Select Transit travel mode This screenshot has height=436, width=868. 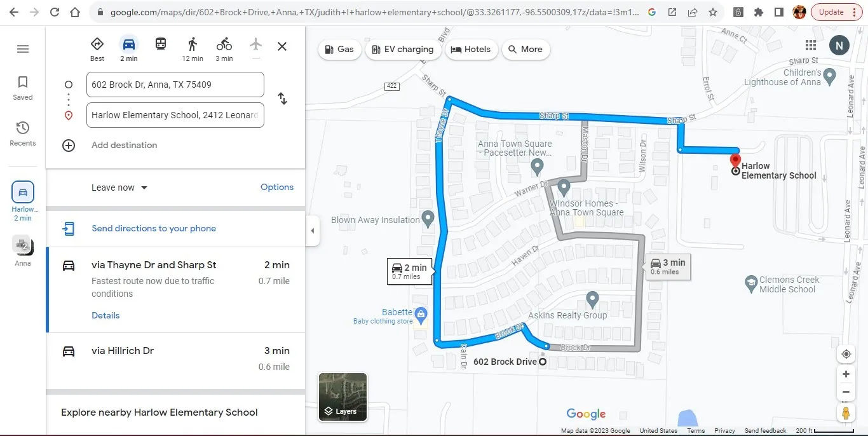click(x=161, y=44)
